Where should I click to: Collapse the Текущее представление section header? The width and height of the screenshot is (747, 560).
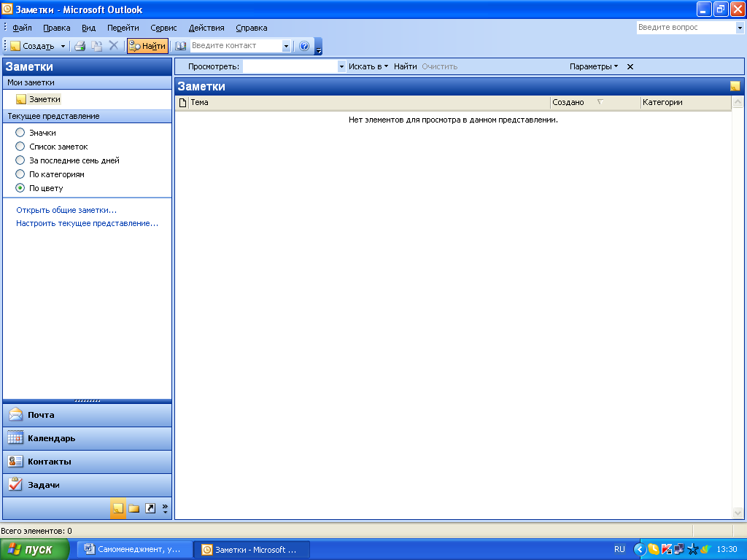88,116
